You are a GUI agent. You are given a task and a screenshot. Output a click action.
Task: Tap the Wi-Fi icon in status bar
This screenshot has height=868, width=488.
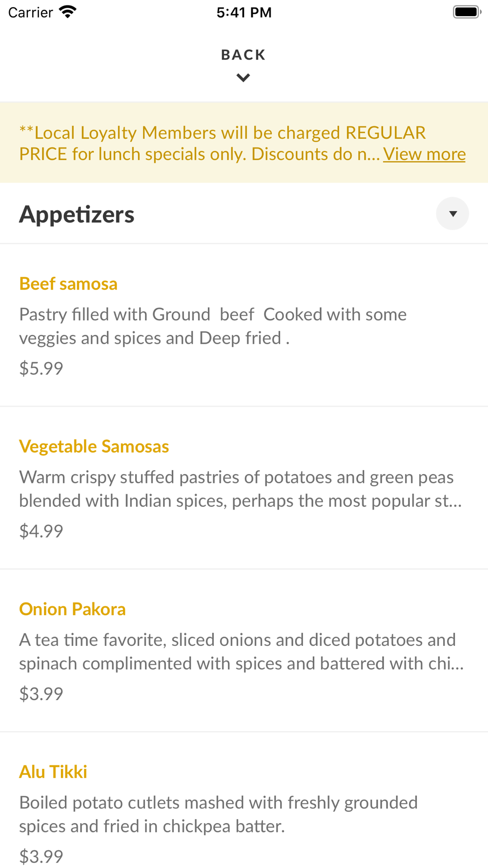coord(68,12)
